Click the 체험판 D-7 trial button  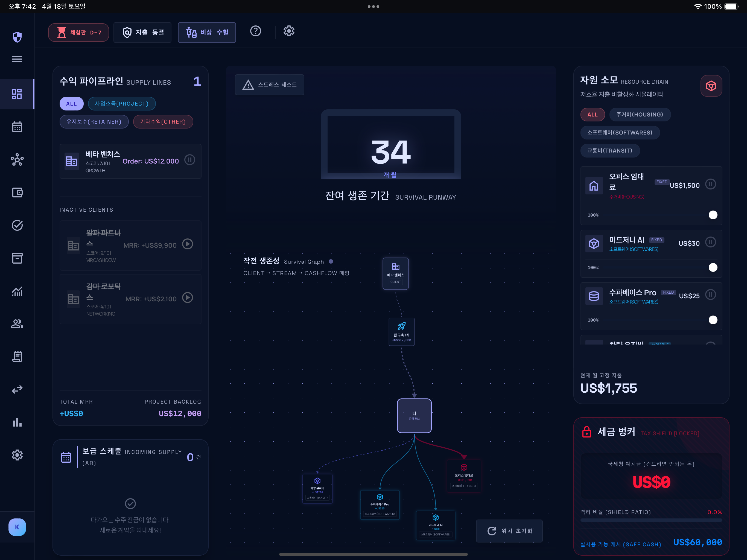(x=78, y=33)
